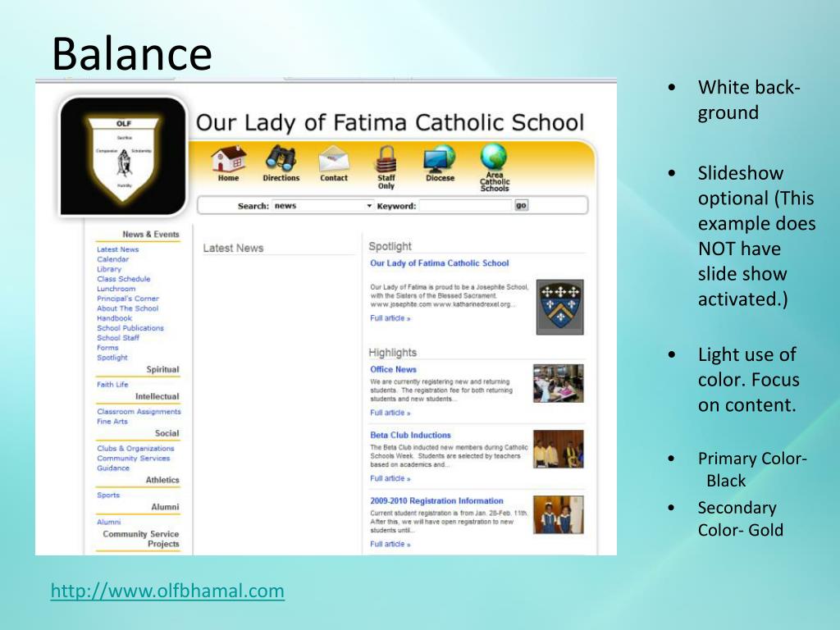Image resolution: width=840 pixels, height=630 pixels.
Task: Click the Latest News section heading
Action: pos(233,248)
